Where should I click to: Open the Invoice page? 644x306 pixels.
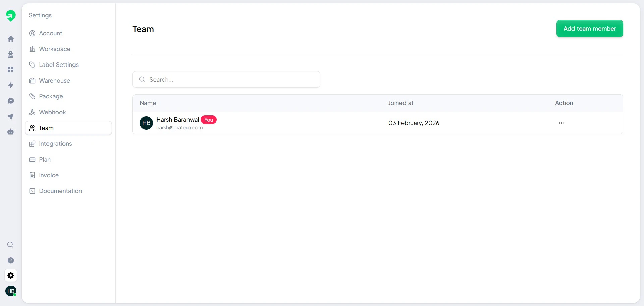pyautogui.click(x=68, y=175)
